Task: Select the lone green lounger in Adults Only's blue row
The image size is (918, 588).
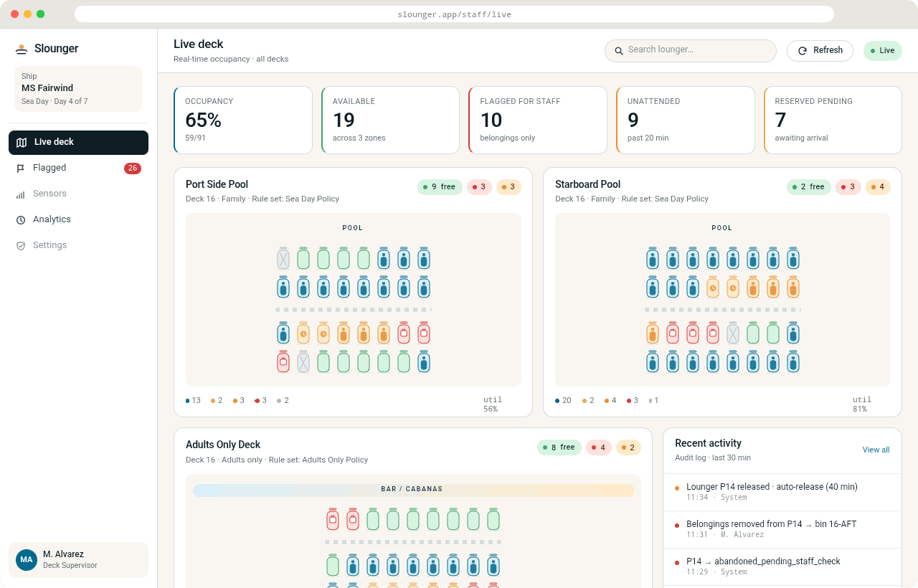Action: point(333,565)
